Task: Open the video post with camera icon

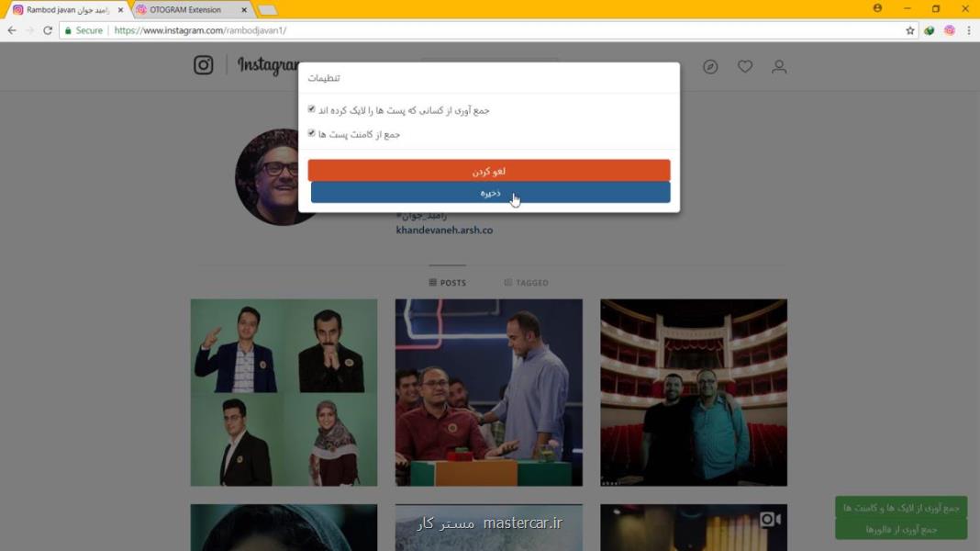Action: [x=694, y=528]
